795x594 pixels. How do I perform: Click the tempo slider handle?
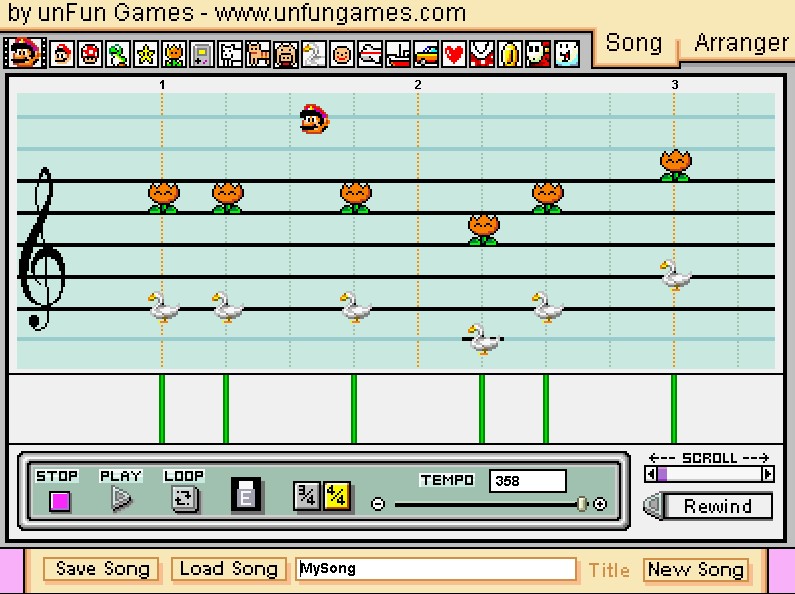point(582,504)
